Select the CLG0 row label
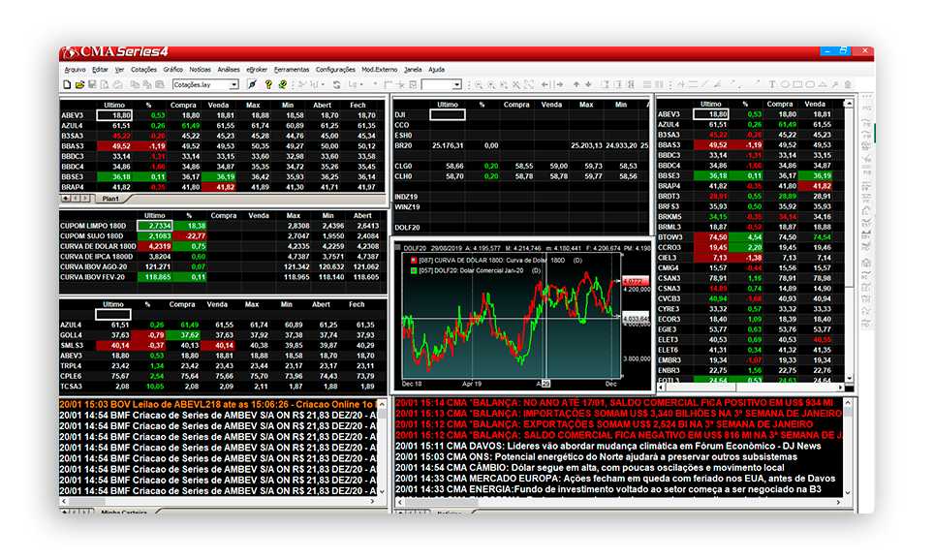This screenshot has width=934, height=560. 403,167
